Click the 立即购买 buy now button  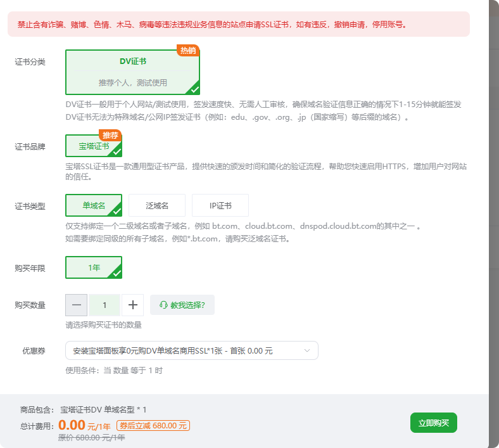[433, 423]
